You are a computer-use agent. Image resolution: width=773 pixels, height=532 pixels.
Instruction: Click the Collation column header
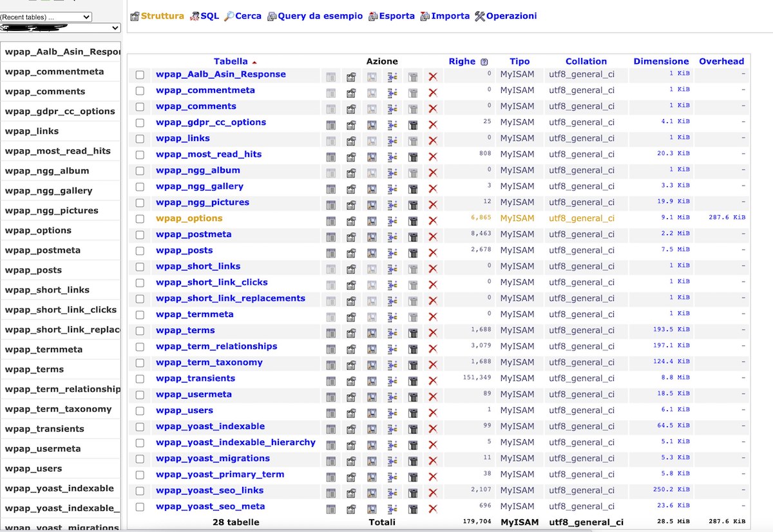point(586,61)
